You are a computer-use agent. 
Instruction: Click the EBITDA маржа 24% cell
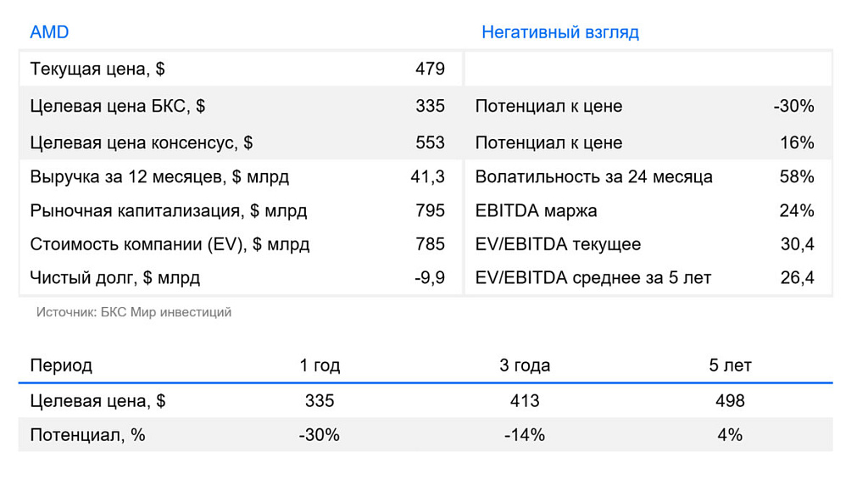click(797, 210)
